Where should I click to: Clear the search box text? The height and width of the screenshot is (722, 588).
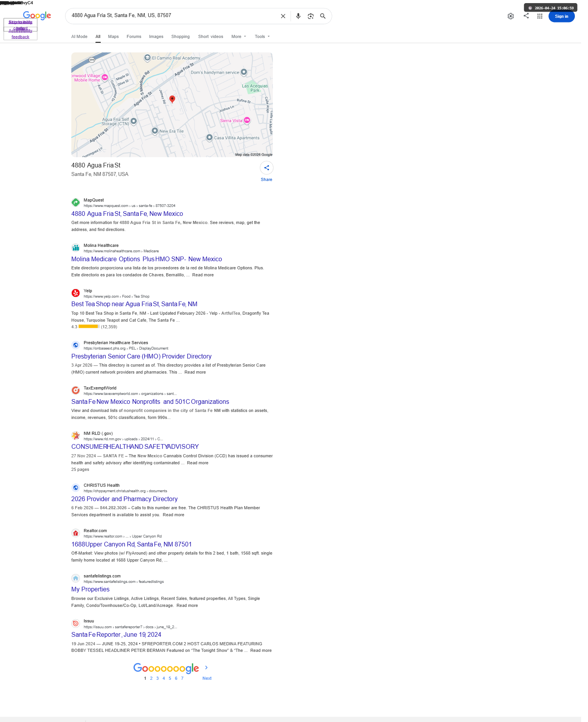[283, 16]
